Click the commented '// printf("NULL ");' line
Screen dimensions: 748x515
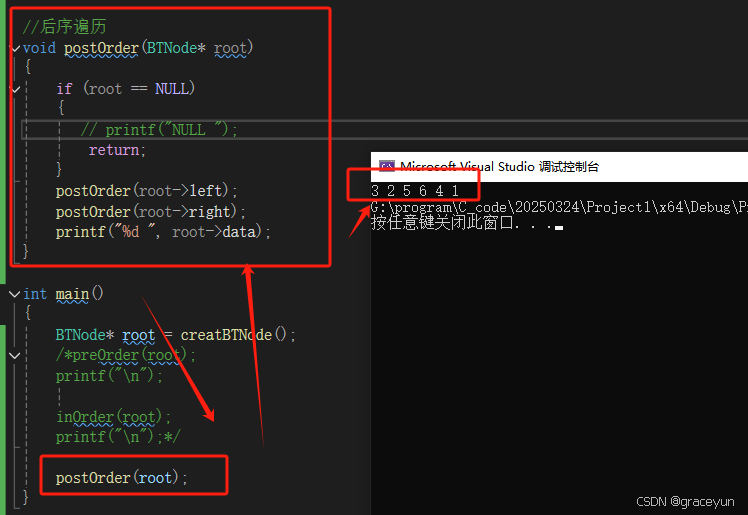tap(159, 130)
